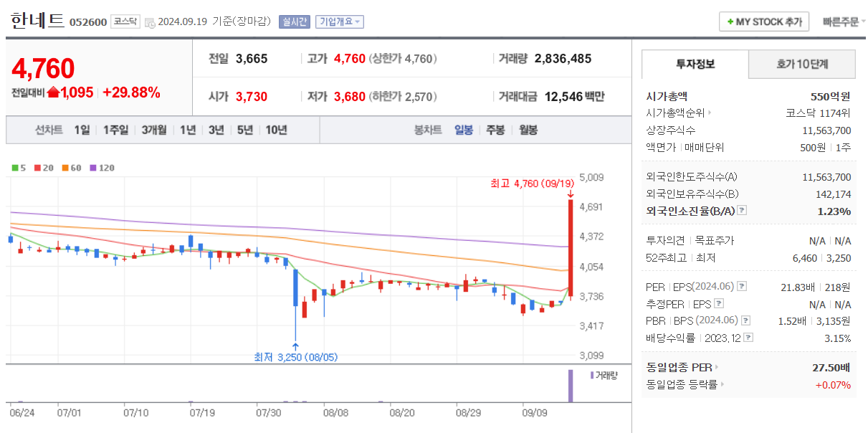The image size is (868, 433).
Task: Click the 최저 3,250 (08/05) chart marker
Action: pyautogui.click(x=295, y=356)
